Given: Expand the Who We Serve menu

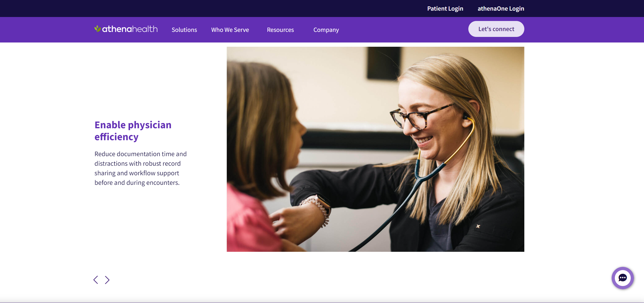Looking at the screenshot, I should coord(230,30).
